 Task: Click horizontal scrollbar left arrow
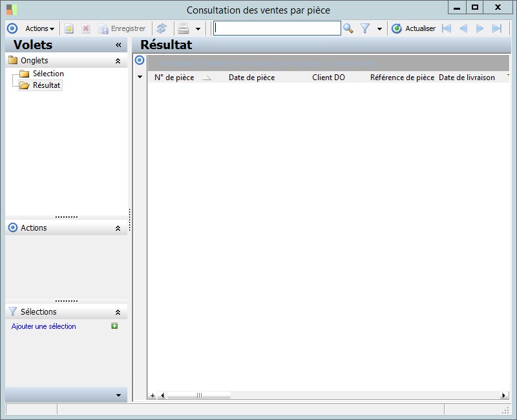(162, 395)
